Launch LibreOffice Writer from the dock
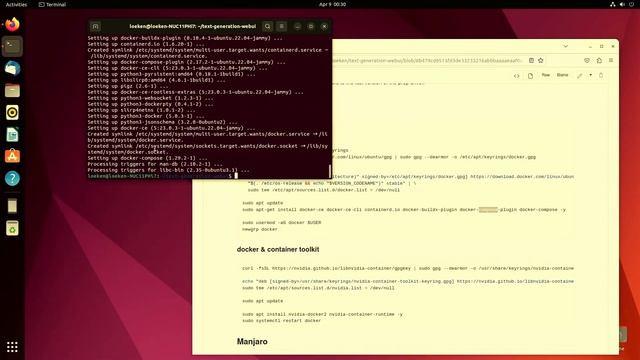Viewport: 640px width, 360px height. pos(12,134)
